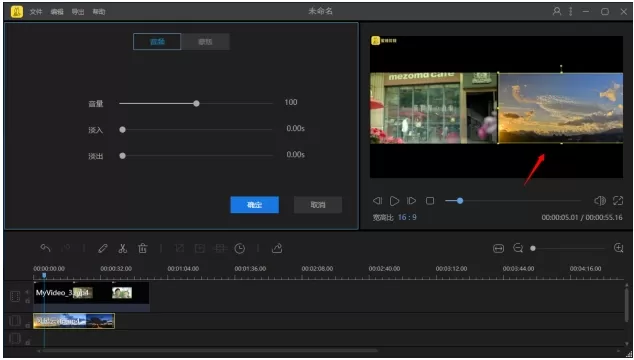
Task: Click the scissors split tool
Action: [x=123, y=248]
